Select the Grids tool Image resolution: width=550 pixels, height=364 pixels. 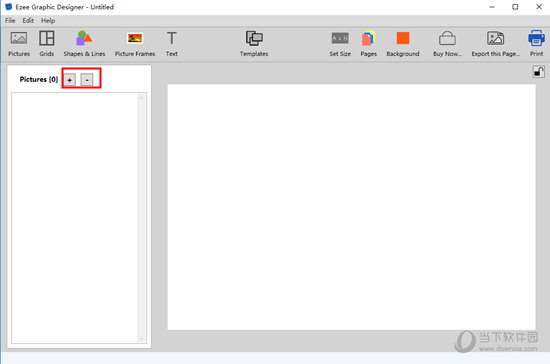pos(47,44)
